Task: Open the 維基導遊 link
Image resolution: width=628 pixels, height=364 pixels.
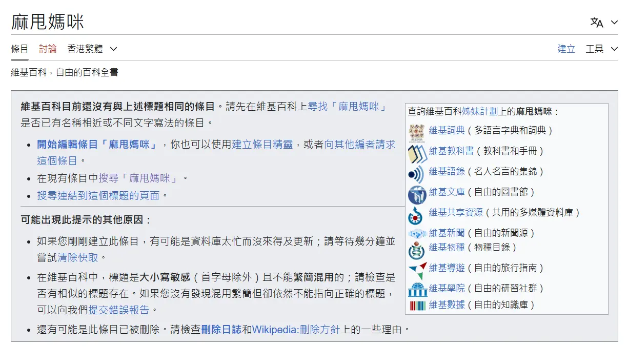Action: (447, 268)
